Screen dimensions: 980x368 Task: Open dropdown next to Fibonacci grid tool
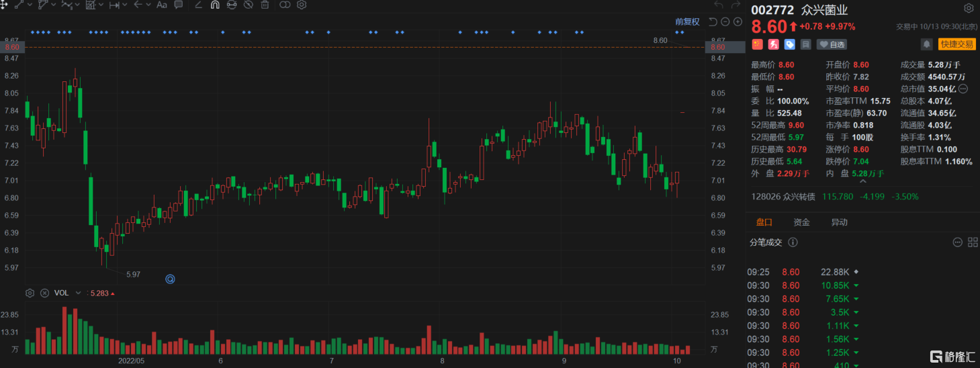(101, 5)
